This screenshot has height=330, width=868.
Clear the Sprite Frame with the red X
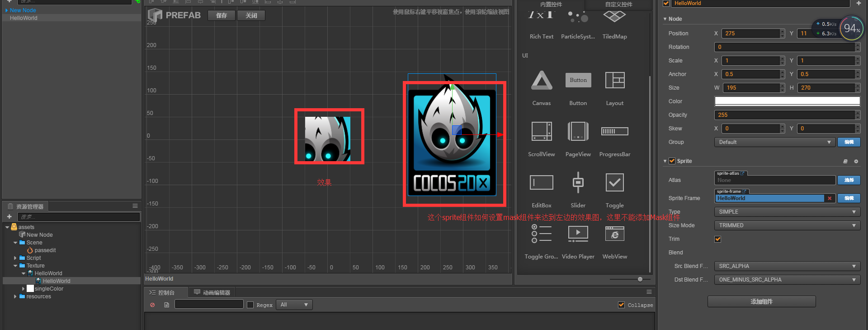tap(830, 198)
